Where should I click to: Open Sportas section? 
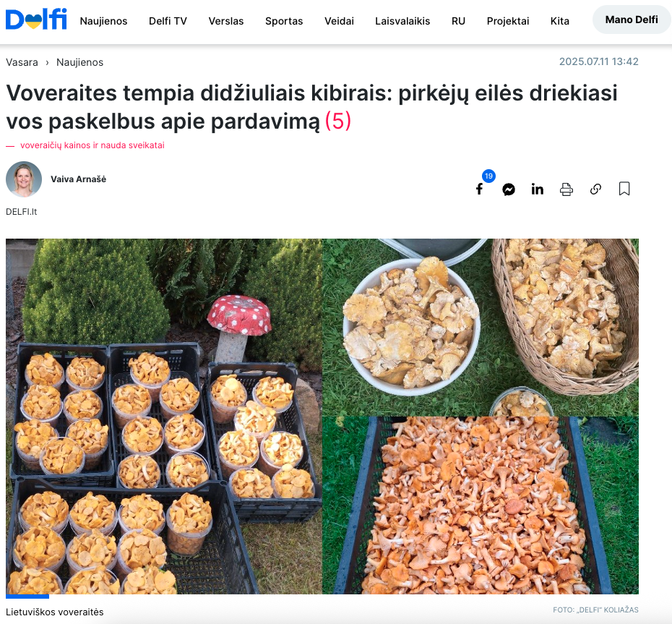284,21
